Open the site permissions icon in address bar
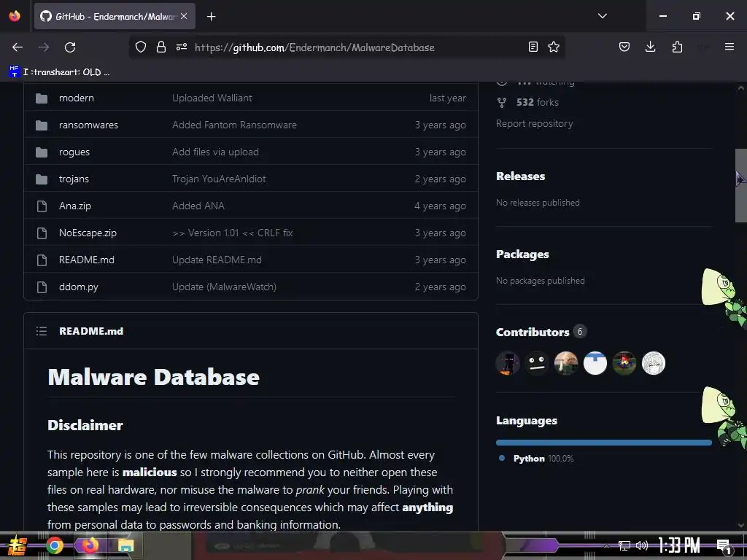 pyautogui.click(x=182, y=47)
